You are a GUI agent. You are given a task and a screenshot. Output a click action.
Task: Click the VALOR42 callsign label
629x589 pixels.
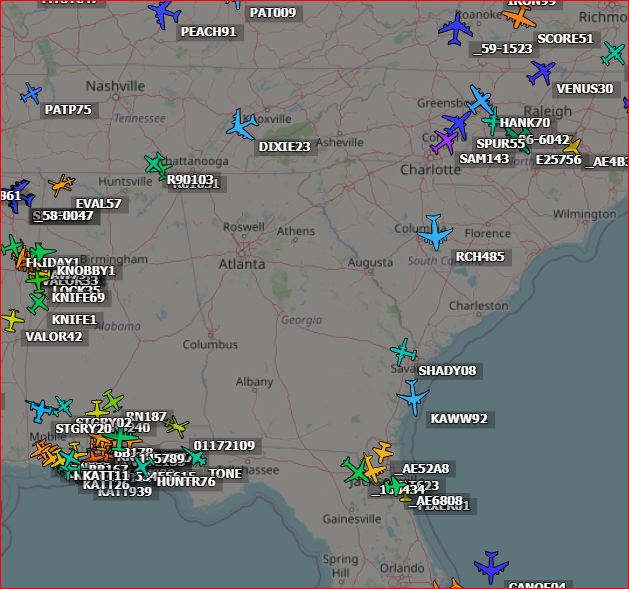(x=54, y=337)
